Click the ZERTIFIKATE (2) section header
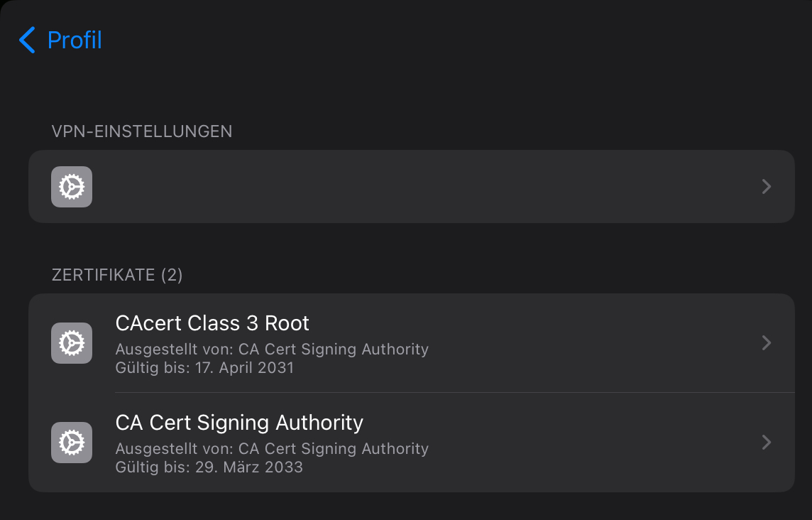 pos(117,275)
